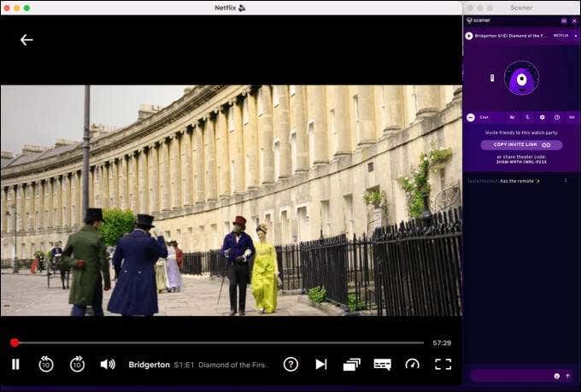
Task: Enter fullscreen mode
Action: 443,364
